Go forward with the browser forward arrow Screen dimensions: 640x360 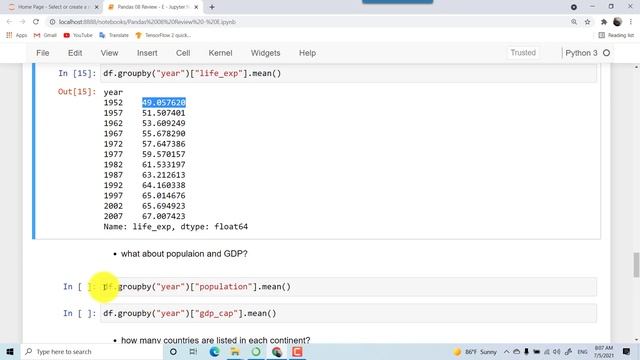click(x=22, y=22)
